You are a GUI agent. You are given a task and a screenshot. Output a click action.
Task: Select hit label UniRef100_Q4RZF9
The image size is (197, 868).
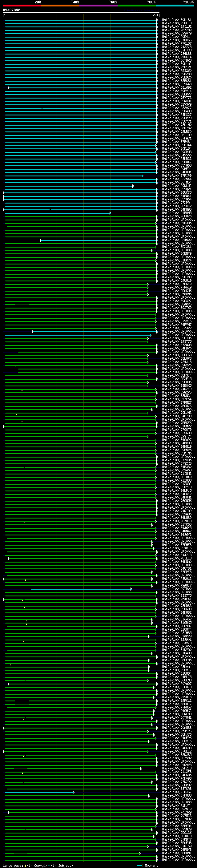[177, 389]
